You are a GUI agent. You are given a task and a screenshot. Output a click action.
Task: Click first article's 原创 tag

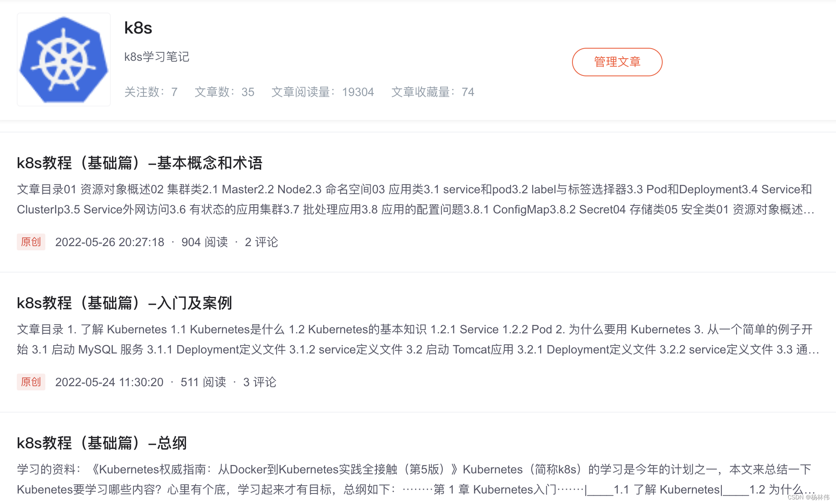coord(31,242)
